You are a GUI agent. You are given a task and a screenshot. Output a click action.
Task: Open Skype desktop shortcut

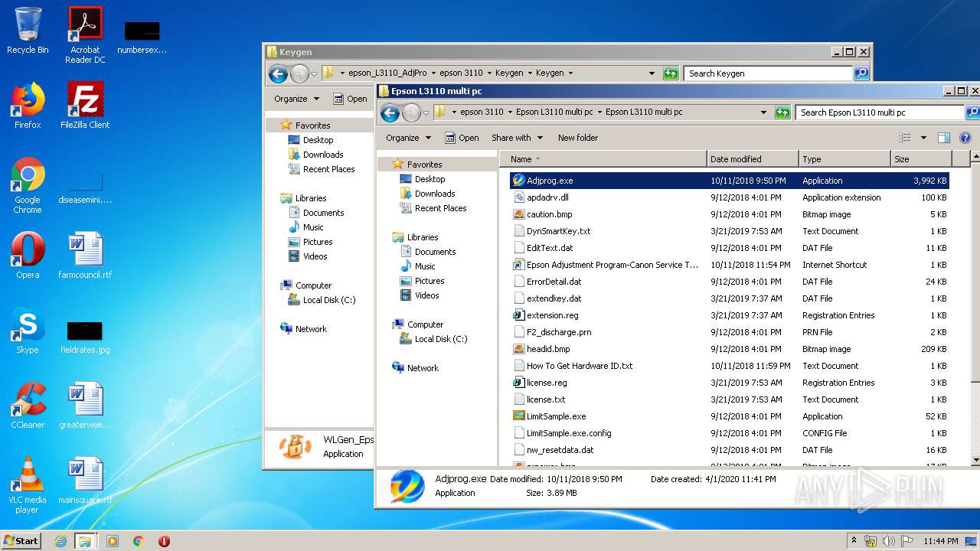(28, 331)
